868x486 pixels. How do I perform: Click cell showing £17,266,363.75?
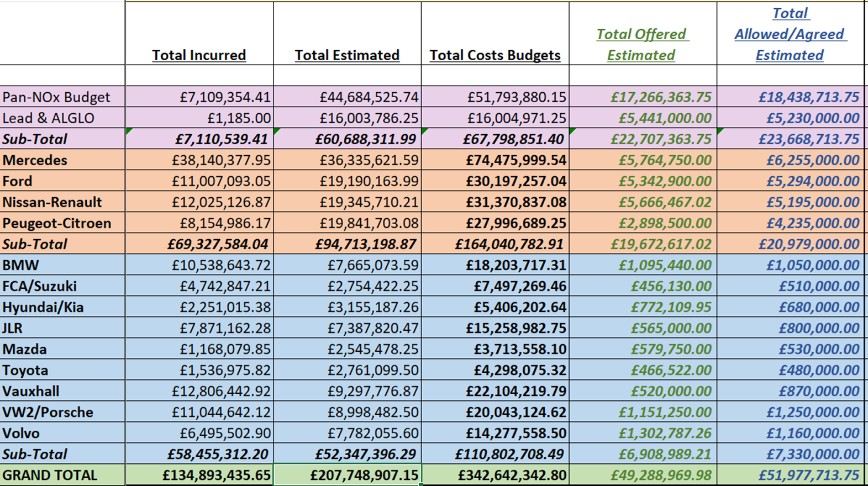click(x=644, y=97)
